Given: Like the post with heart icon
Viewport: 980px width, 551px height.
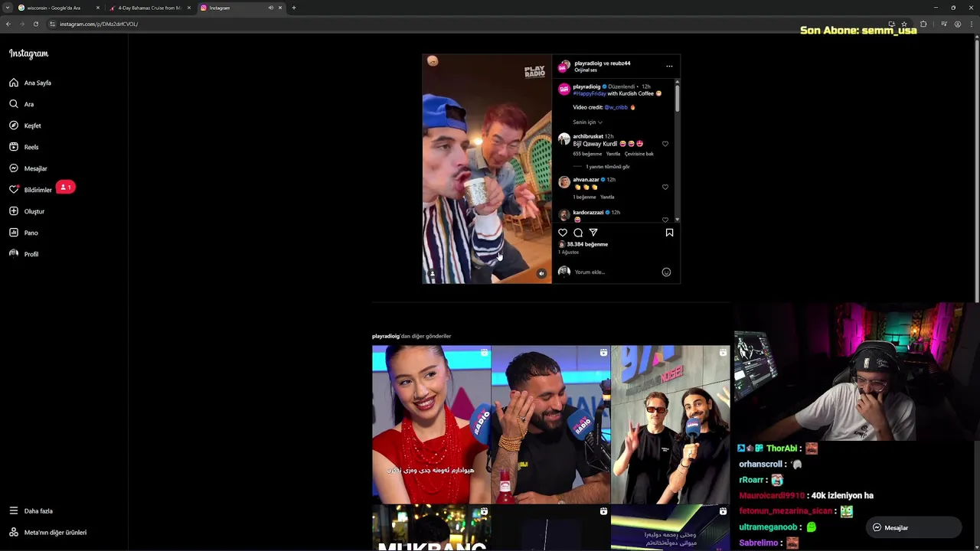Looking at the screenshot, I should click(563, 233).
